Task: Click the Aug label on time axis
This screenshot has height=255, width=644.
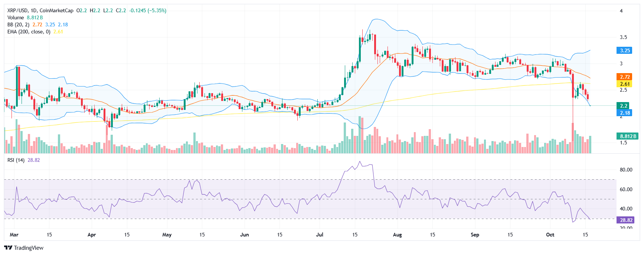Action: click(x=397, y=235)
